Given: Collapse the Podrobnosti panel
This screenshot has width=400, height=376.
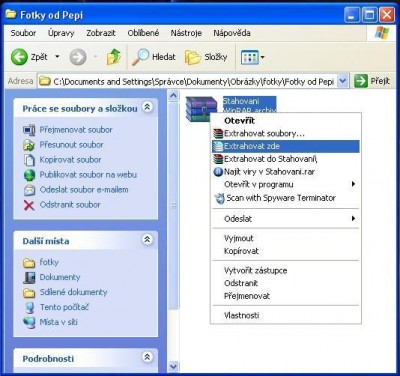Looking at the screenshot, I should click(x=147, y=357).
